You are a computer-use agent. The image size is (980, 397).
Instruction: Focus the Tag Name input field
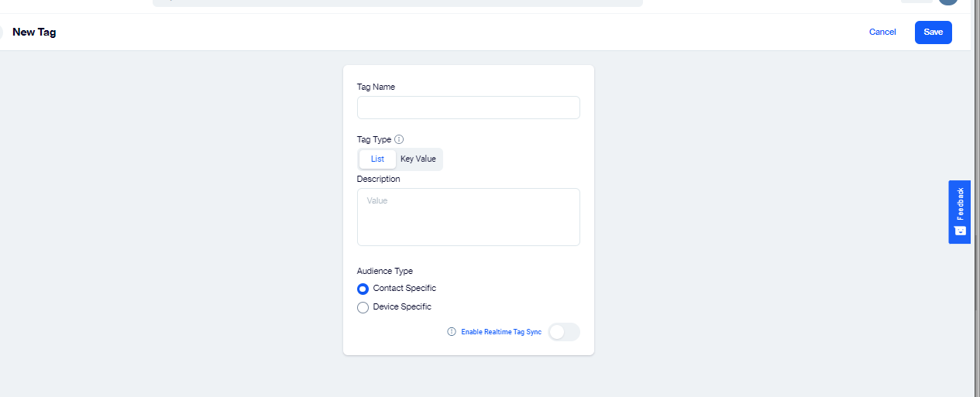(x=468, y=108)
